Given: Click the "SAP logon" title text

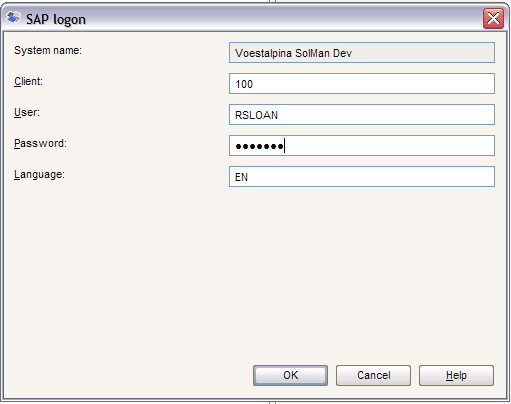Looking at the screenshot, I should click(56, 20).
